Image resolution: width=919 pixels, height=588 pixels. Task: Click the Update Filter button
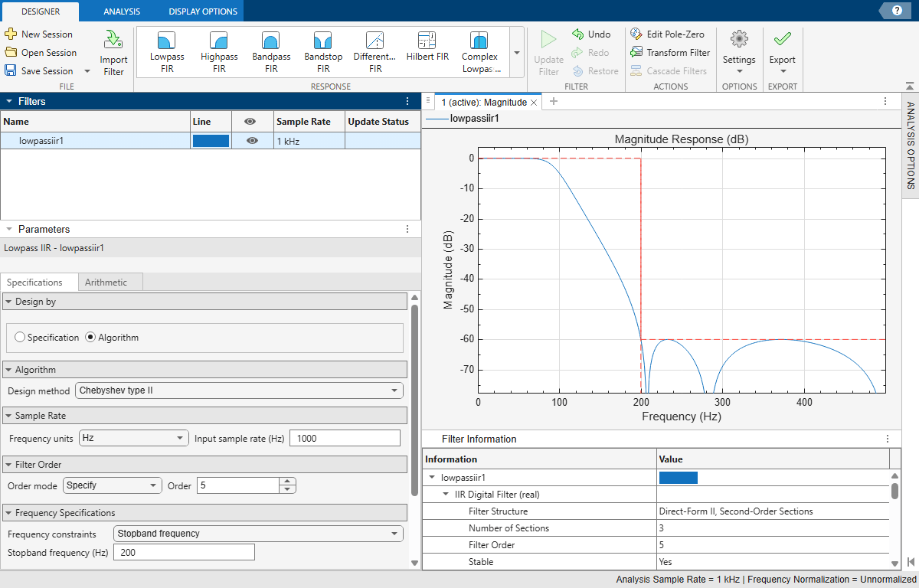548,53
